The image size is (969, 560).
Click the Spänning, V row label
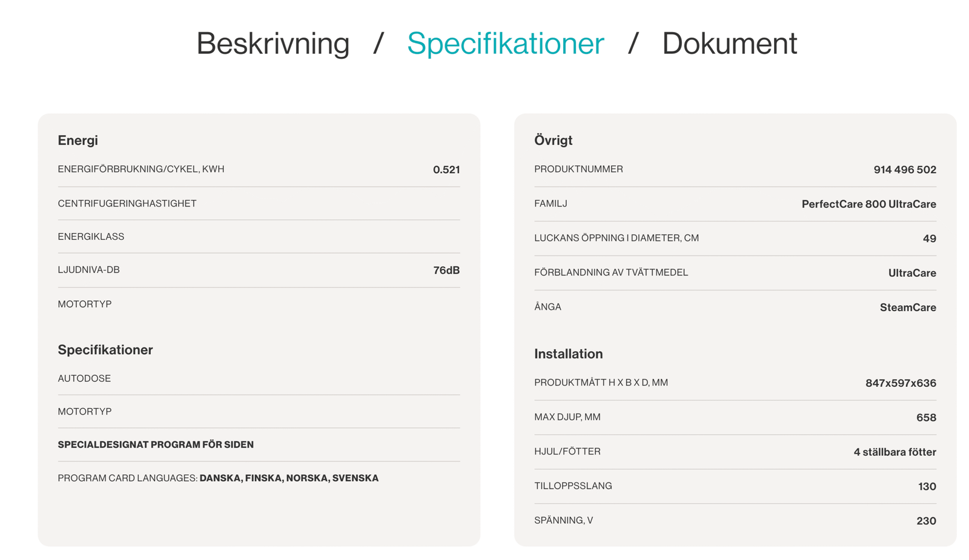[563, 521]
